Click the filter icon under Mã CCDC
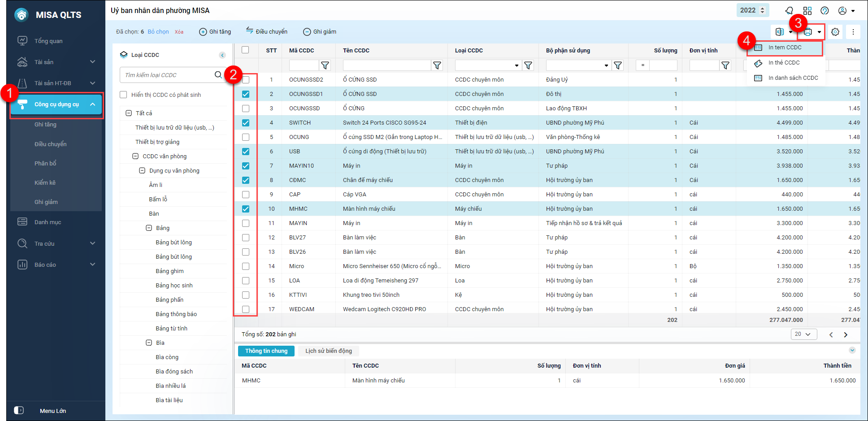Screen dimensions: 868x421 click(325, 65)
